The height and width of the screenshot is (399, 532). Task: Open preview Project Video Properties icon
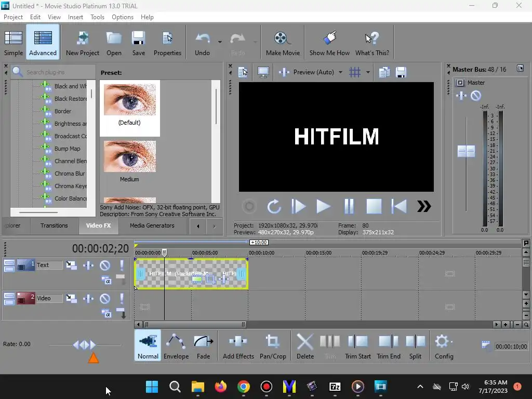(243, 72)
